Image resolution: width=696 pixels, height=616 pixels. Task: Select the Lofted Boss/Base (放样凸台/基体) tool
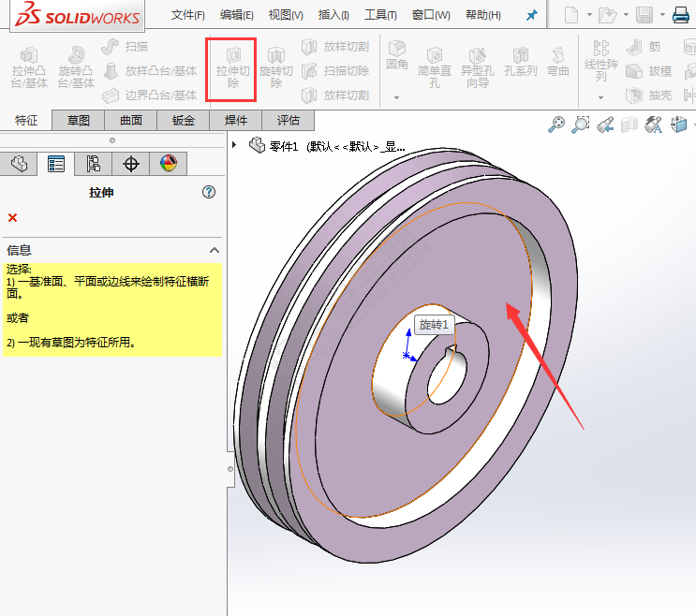(x=150, y=71)
